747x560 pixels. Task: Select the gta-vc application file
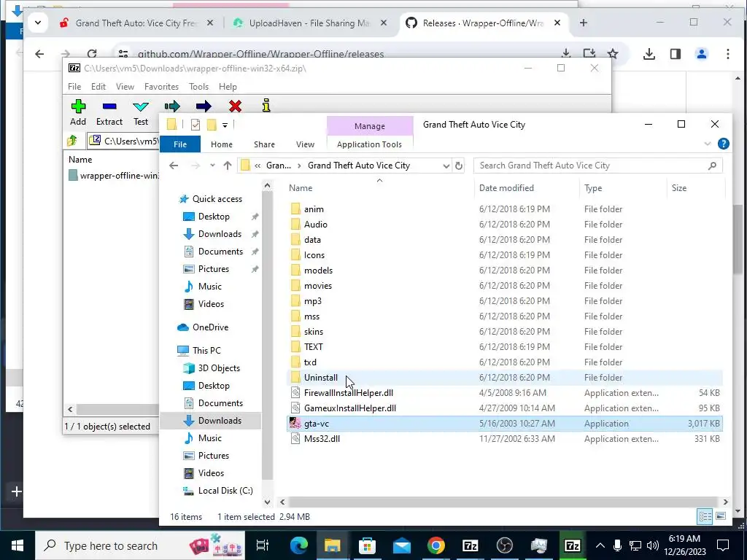[x=505, y=424]
